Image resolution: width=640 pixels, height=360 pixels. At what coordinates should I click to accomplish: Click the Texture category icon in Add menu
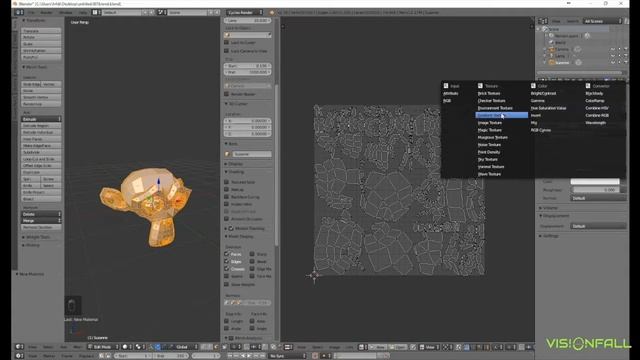(x=480, y=86)
